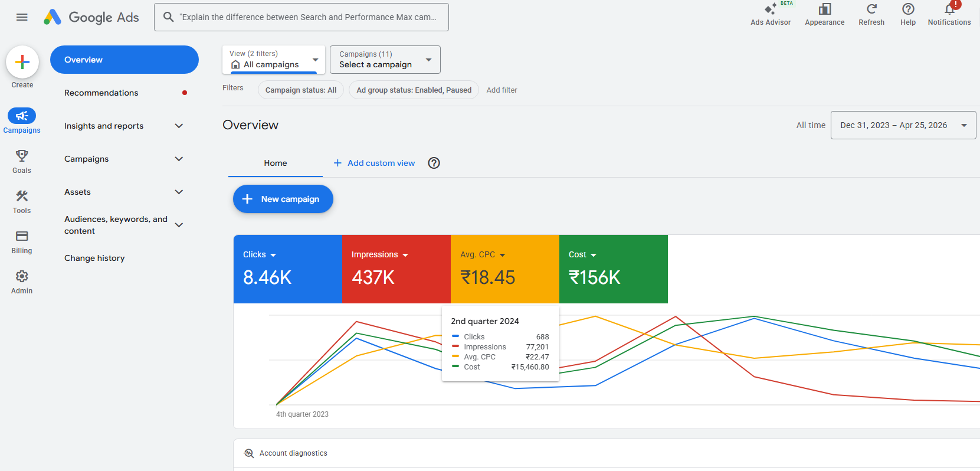Click the Filters label
Viewport: 980px width, 471px height.
(x=233, y=88)
